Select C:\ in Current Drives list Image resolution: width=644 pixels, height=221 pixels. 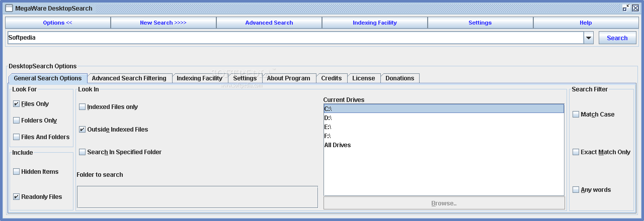[x=444, y=108]
